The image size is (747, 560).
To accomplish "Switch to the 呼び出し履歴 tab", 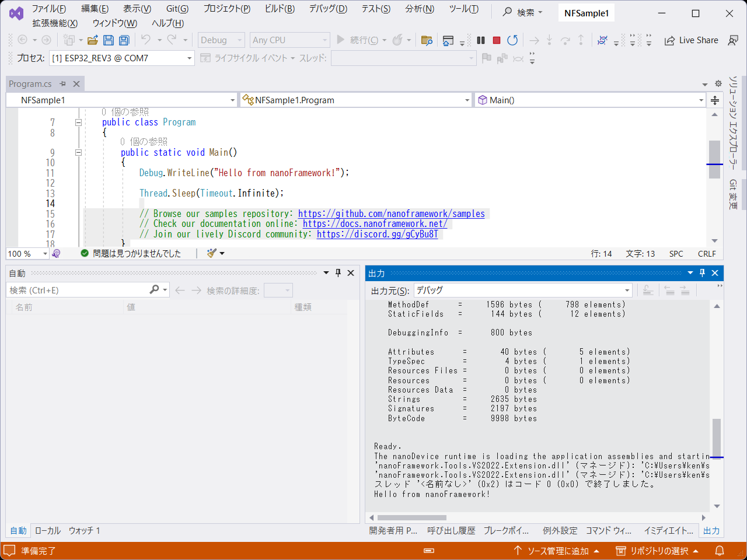I will pos(451,531).
